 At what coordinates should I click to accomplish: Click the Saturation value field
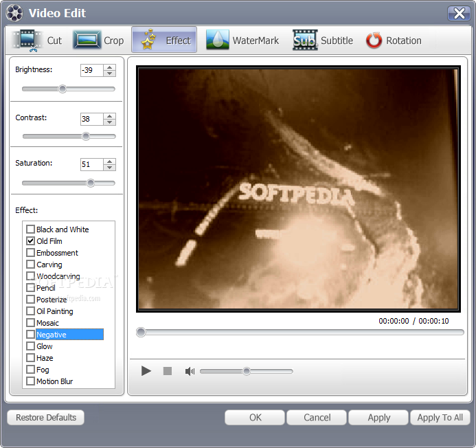[91, 164]
